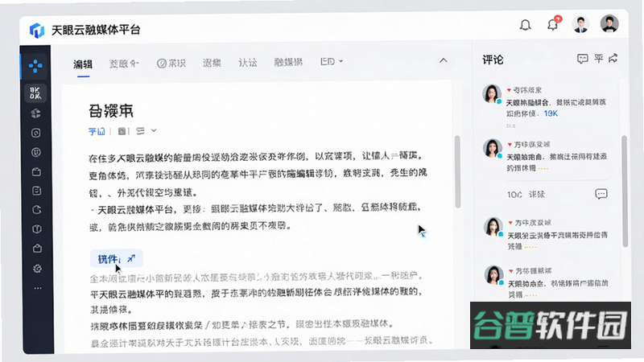The width and height of the screenshot is (644, 362).
Task: Click the 天眼云融媒体平台 title text
Action: tap(96, 30)
